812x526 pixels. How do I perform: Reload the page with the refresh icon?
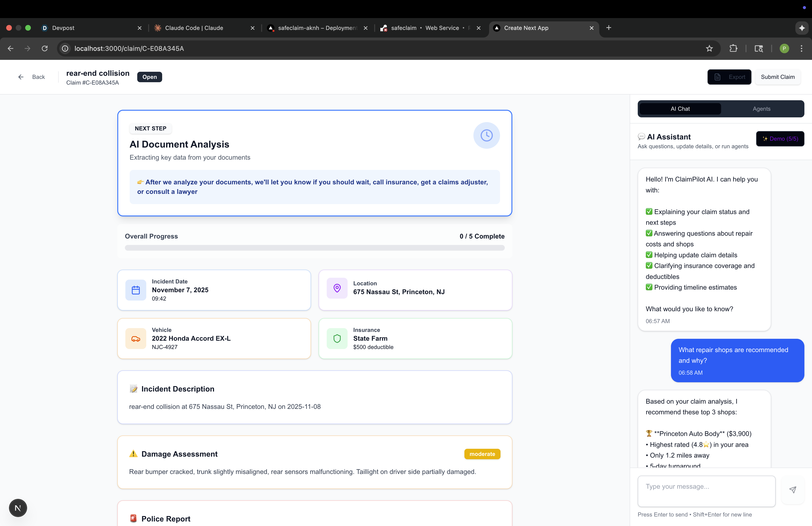click(x=45, y=48)
